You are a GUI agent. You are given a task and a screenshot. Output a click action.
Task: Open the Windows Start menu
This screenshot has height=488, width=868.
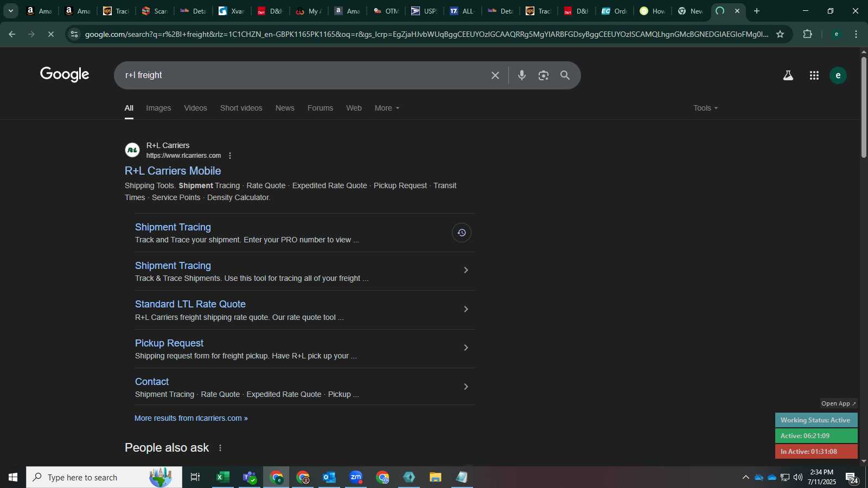pos(13,477)
